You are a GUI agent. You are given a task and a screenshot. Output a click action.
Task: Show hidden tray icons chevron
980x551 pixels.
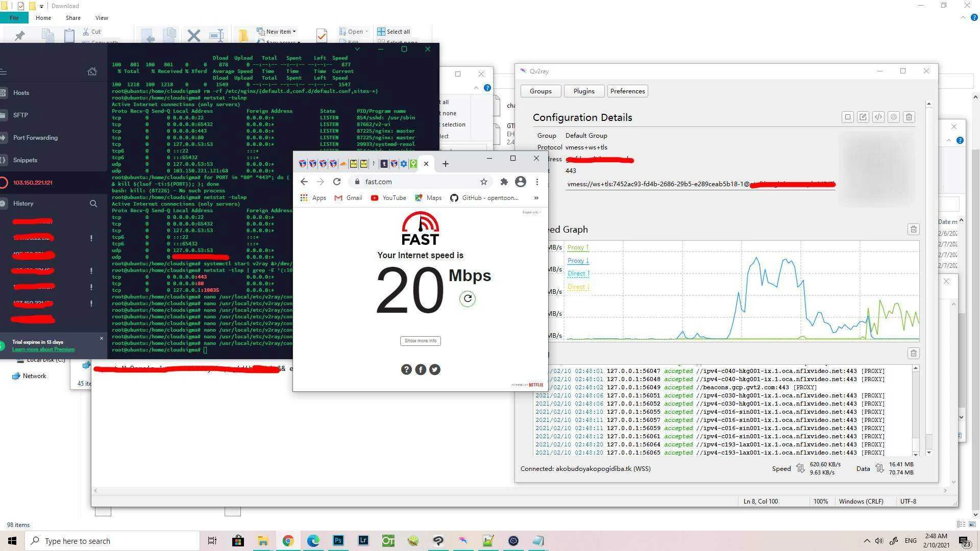pos(867,541)
